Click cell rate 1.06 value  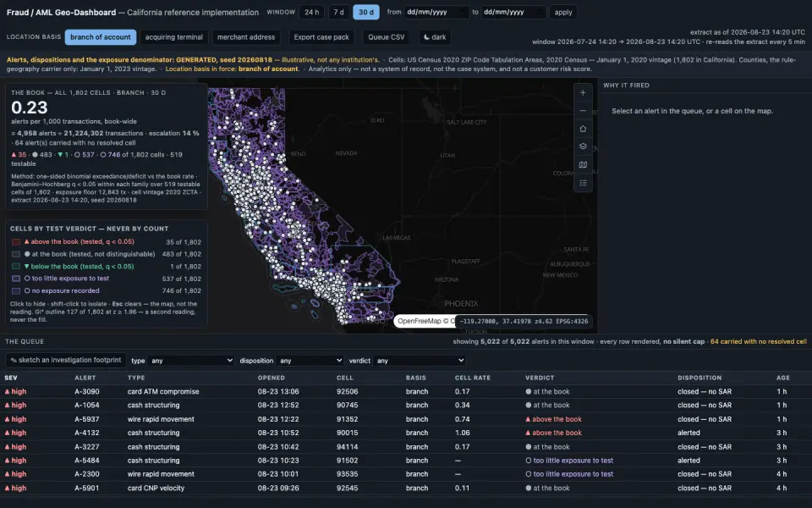tap(463, 433)
